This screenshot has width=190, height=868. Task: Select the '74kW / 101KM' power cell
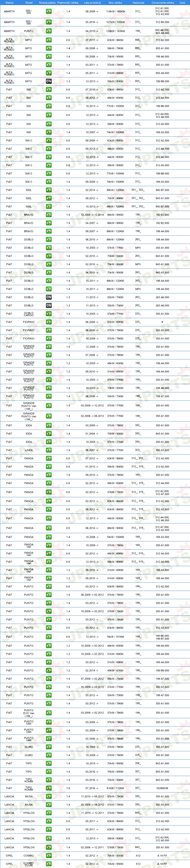pyautogui.click(x=115, y=637)
